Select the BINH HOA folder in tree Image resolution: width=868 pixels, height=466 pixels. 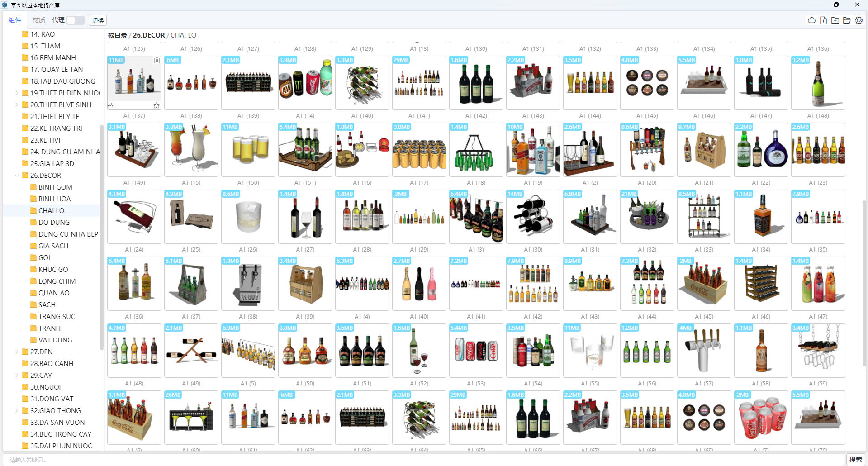coord(54,199)
